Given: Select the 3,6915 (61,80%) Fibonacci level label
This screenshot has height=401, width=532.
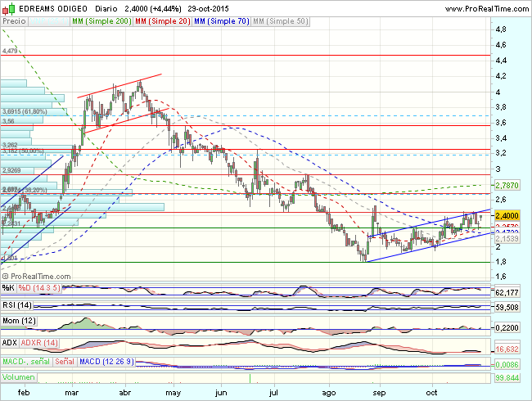Looking at the screenshot, I should point(22,112).
